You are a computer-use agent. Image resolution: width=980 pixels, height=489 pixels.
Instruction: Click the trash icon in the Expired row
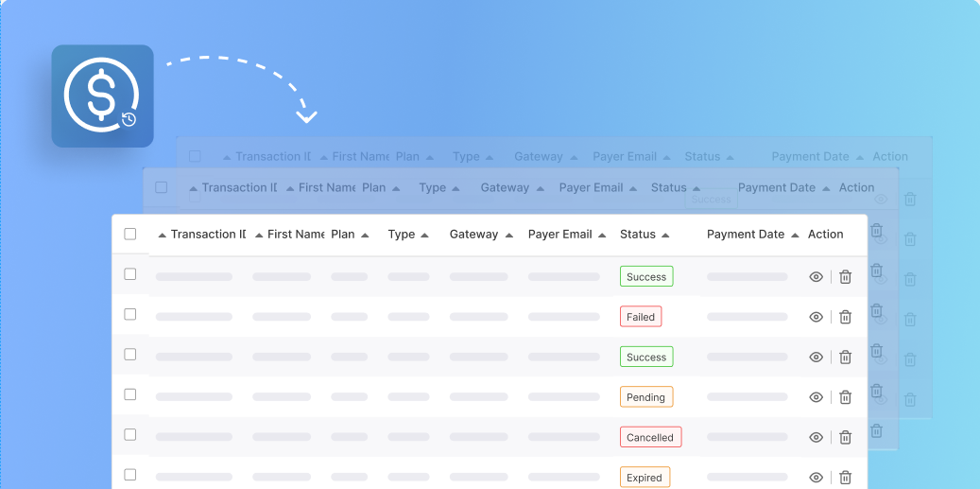pyautogui.click(x=846, y=478)
